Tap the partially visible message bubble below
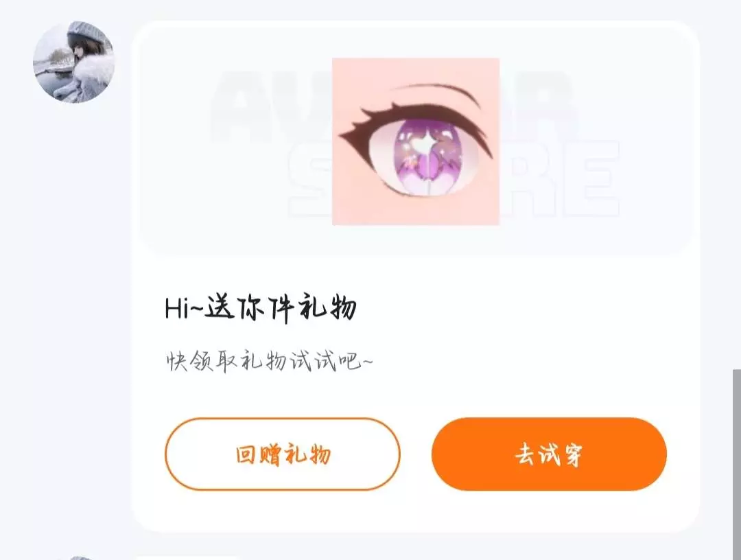The image size is (741, 560). coord(188,558)
